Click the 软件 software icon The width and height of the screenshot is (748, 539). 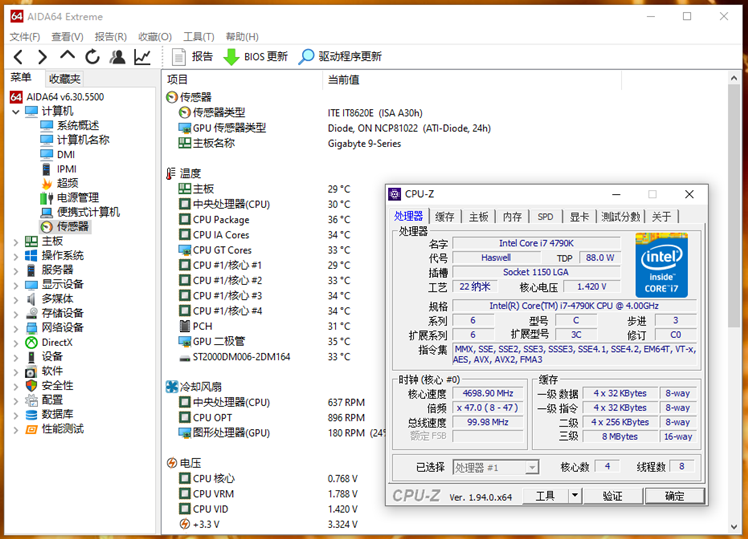point(31,371)
